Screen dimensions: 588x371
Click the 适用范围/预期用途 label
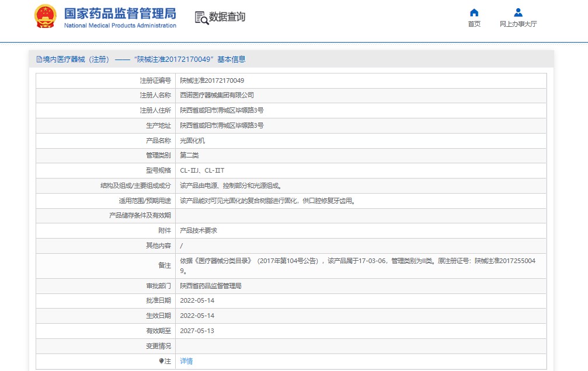click(x=145, y=201)
